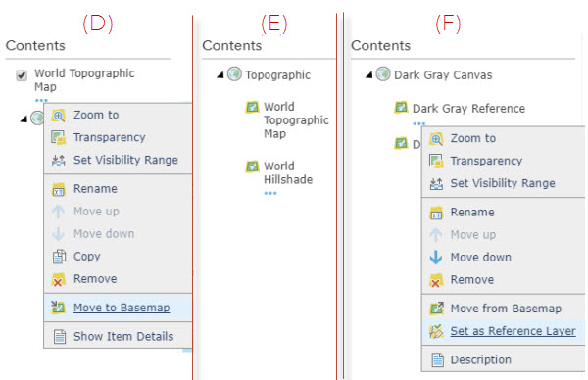Screen dimensions: 588x380
Task: Click the Copy icon in context menu
Action: pos(59,257)
